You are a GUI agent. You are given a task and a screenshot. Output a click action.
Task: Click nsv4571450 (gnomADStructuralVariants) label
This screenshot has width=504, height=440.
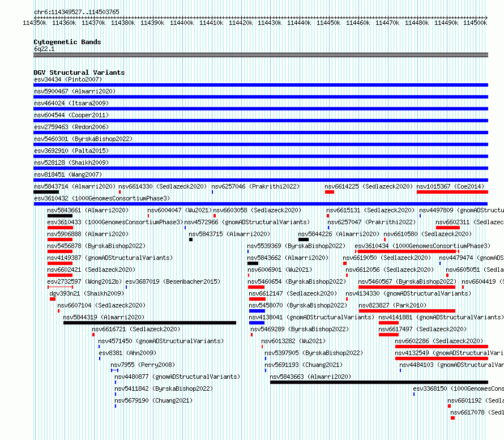[x=161, y=341]
